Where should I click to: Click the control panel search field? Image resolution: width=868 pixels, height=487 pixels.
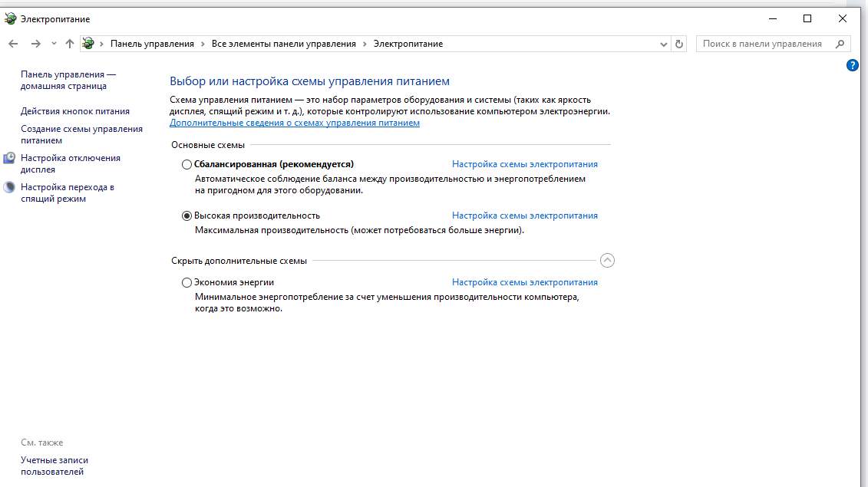pos(764,44)
